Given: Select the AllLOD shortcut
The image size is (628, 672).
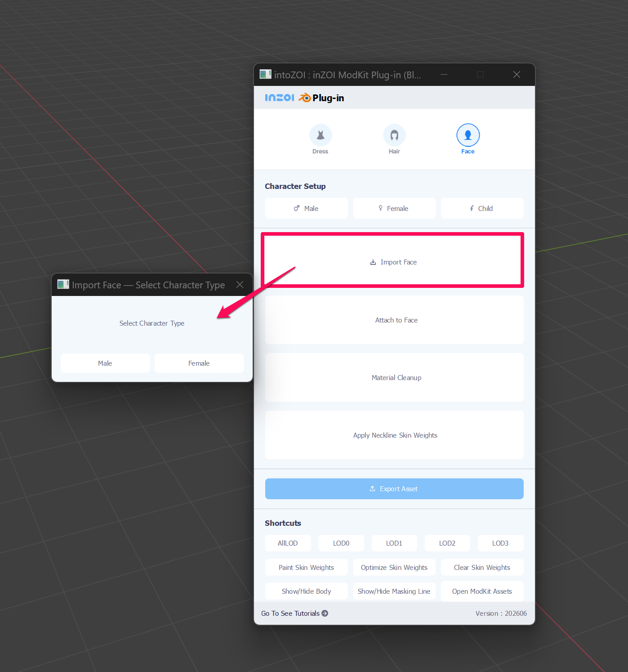Looking at the screenshot, I should (x=288, y=543).
